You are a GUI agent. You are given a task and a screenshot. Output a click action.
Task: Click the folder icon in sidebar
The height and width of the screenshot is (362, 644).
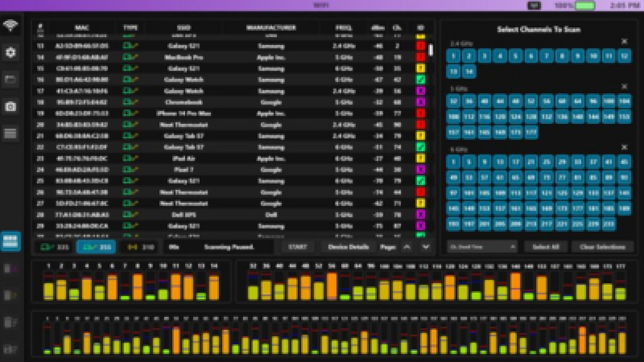point(10,79)
